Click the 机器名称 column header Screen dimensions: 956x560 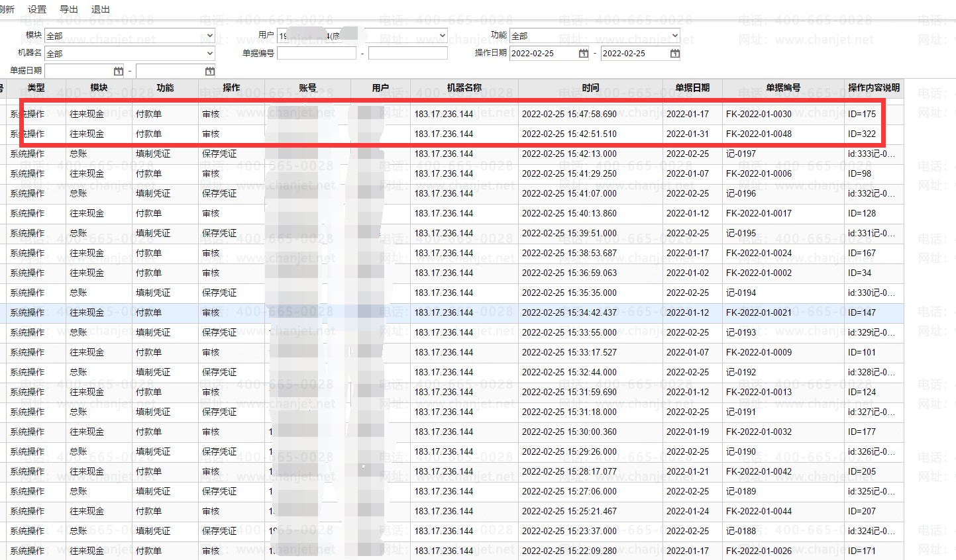464,88
